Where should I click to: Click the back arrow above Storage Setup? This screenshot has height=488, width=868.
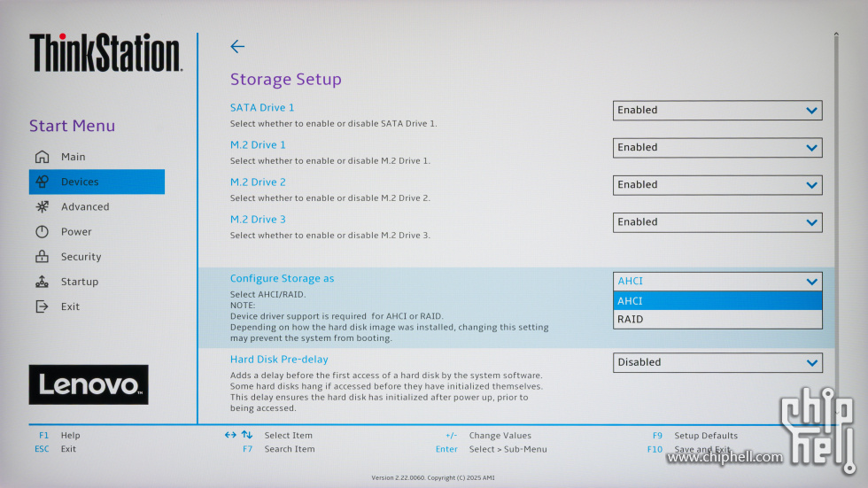237,46
